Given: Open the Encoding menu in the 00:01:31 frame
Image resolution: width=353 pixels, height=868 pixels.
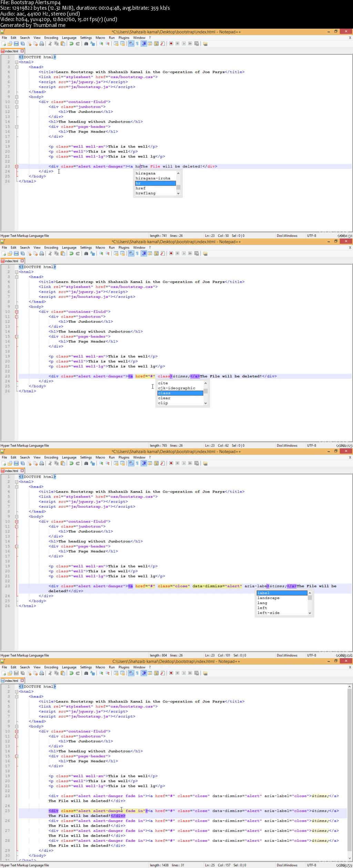Looking at the screenshot, I should 51,38.
